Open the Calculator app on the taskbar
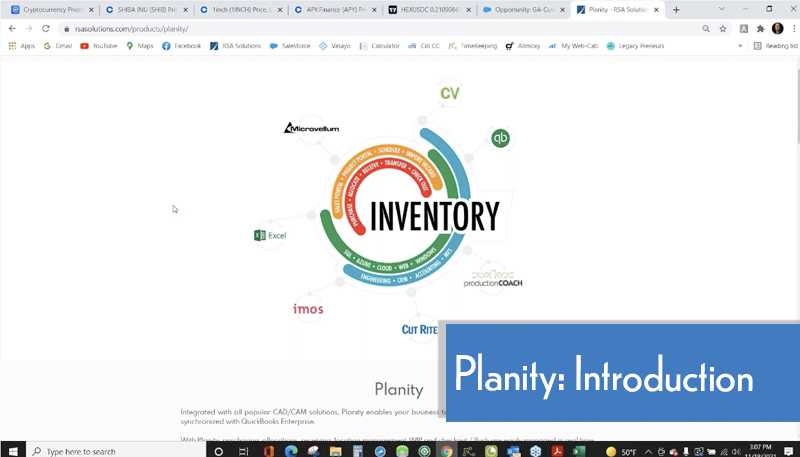The width and height of the screenshot is (800, 457). pyautogui.click(x=358, y=451)
